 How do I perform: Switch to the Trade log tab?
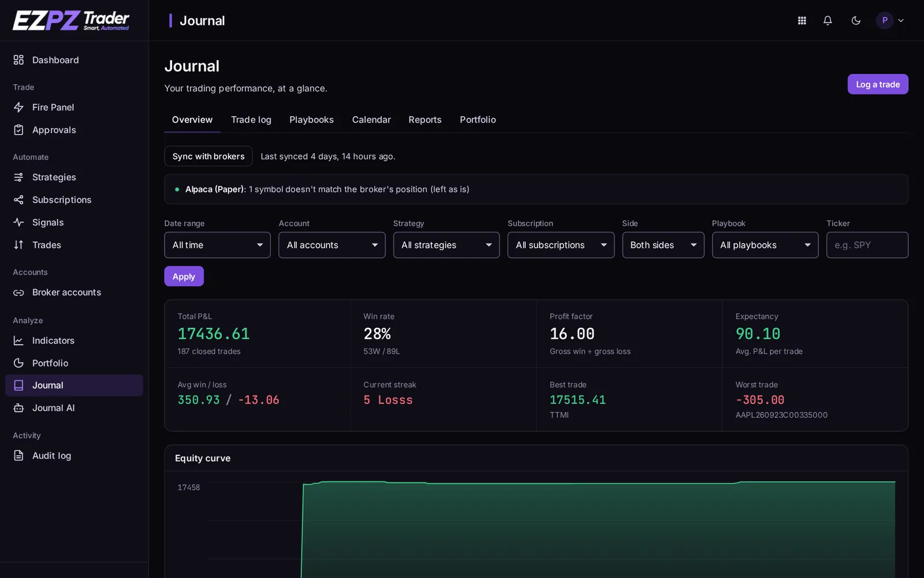point(251,120)
